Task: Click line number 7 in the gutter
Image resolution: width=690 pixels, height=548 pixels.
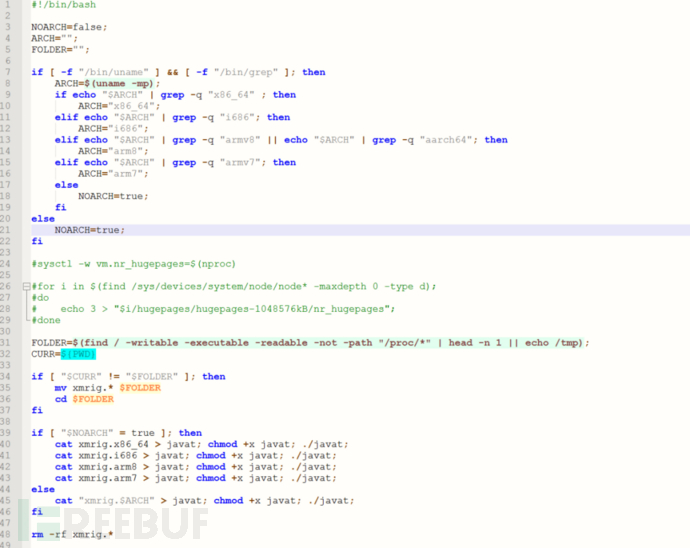Action: pos(8,72)
